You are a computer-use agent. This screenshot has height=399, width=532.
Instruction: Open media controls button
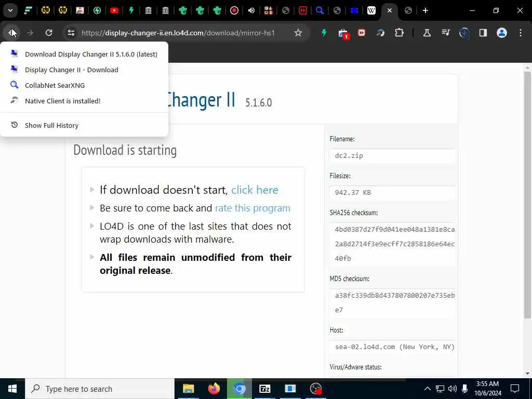[445, 33]
